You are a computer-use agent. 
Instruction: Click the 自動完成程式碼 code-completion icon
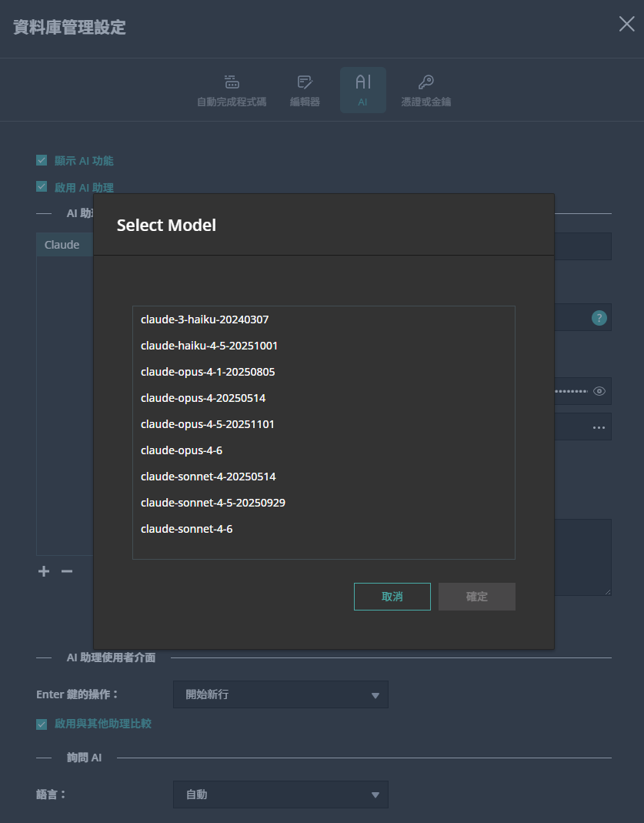click(x=232, y=89)
